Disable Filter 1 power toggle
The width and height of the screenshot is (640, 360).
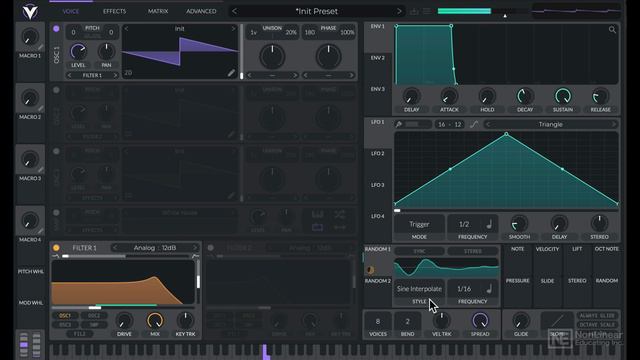coord(56,247)
